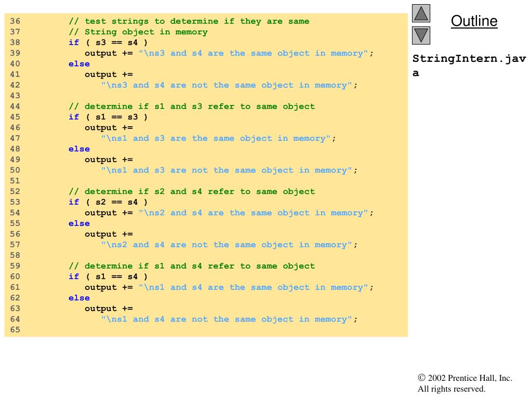The width and height of the screenshot is (532, 399).
Task: Click the '2002 Prentice Hall, Inc.' copyright text
Action: click(x=465, y=378)
